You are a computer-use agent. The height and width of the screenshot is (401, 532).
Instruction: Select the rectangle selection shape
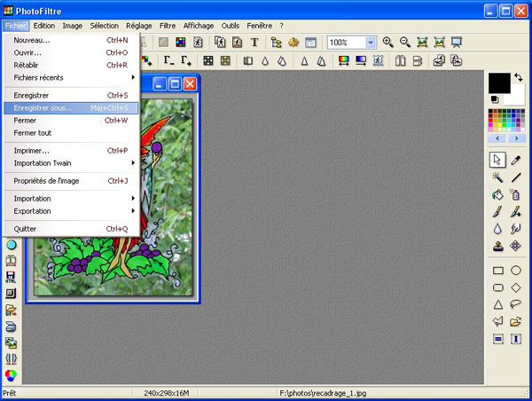pyautogui.click(x=497, y=271)
